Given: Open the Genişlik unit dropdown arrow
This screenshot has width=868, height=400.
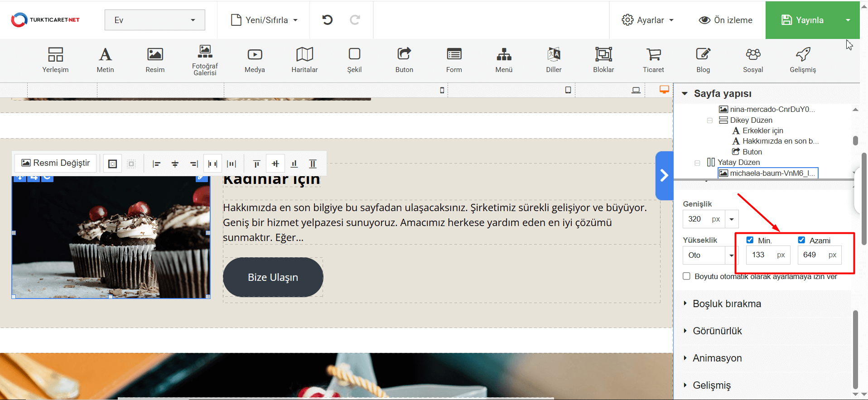Looking at the screenshot, I should click(732, 219).
